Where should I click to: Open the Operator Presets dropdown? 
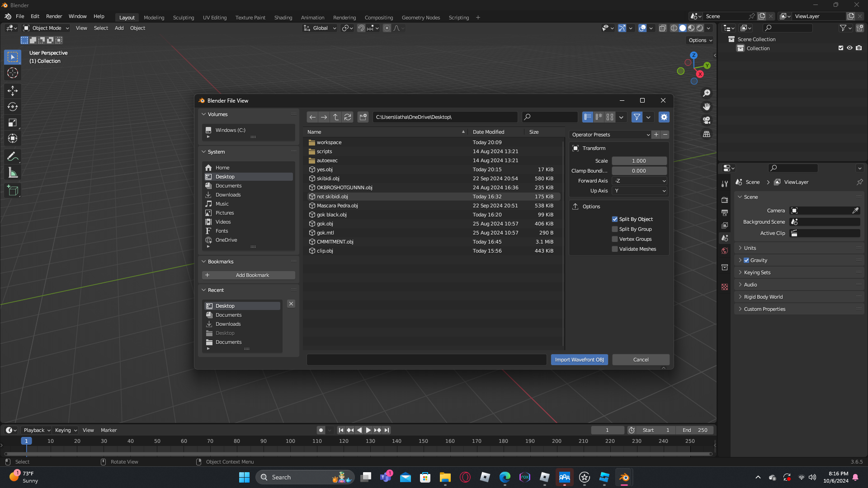(610, 135)
